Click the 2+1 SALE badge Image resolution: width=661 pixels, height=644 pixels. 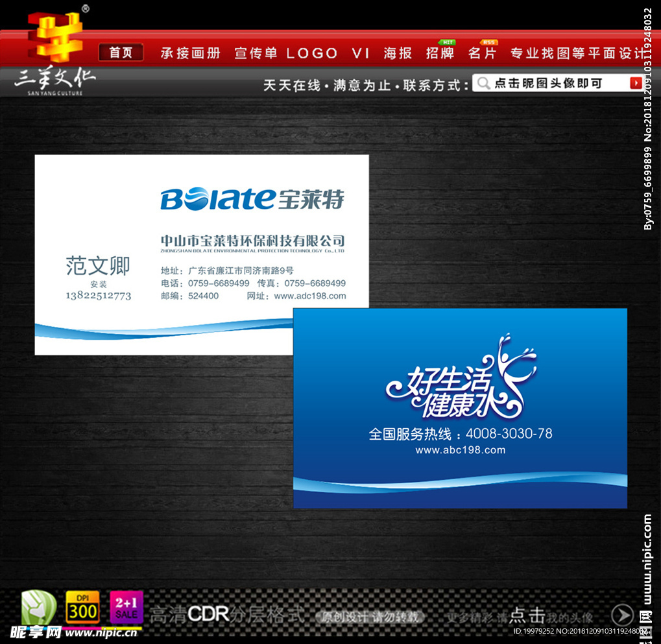point(126,607)
